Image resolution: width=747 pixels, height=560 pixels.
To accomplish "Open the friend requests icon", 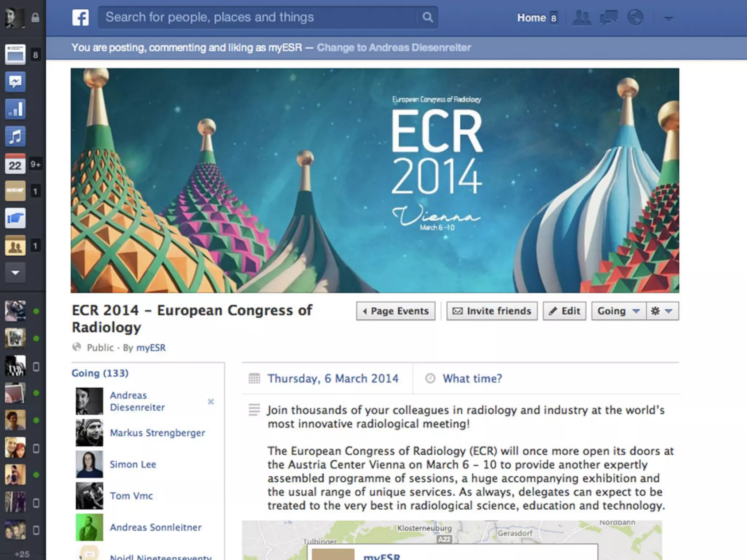I will click(581, 17).
